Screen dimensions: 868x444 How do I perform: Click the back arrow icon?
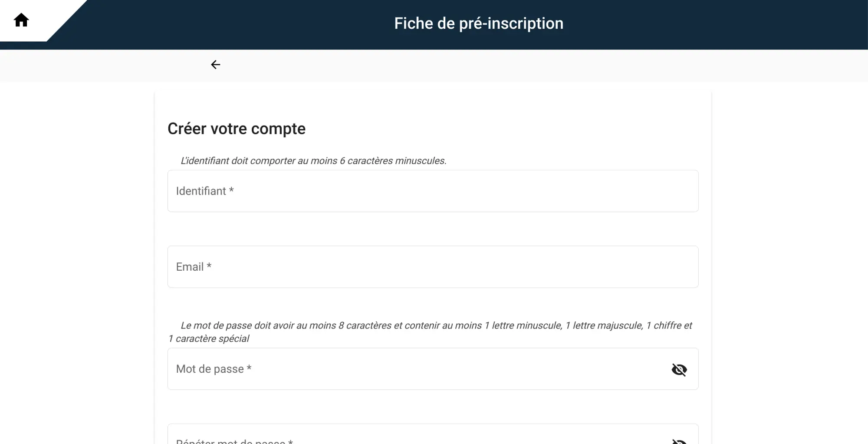point(215,65)
